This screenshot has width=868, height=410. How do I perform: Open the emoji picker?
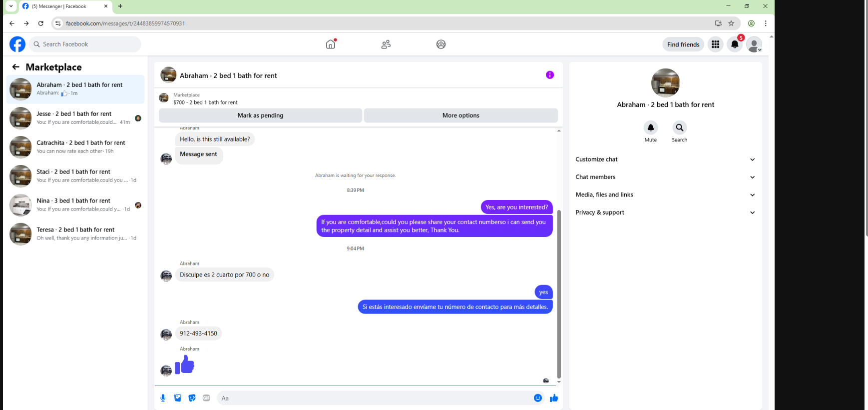538,398
